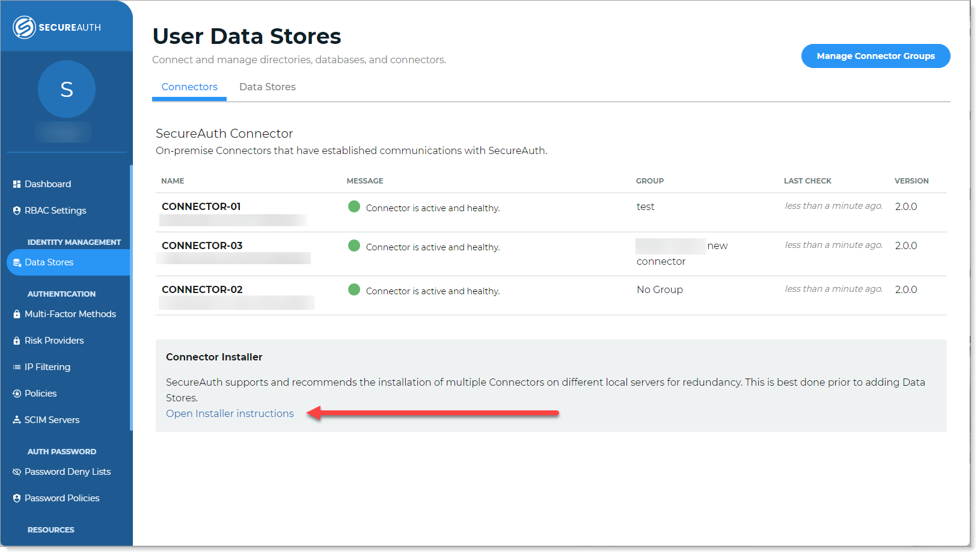This screenshot has width=980, height=556.
Task: Click CONNECTOR-03 green status indicator
Action: [x=354, y=246]
